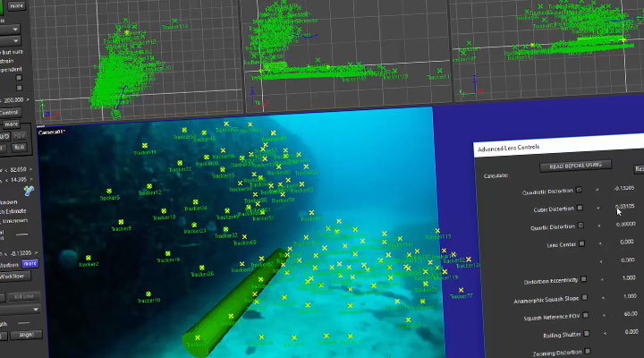Image resolution: width=644 pixels, height=358 pixels.
Task: Decrease Distortion Eccentricity using its left arrow
Action: coord(602,279)
